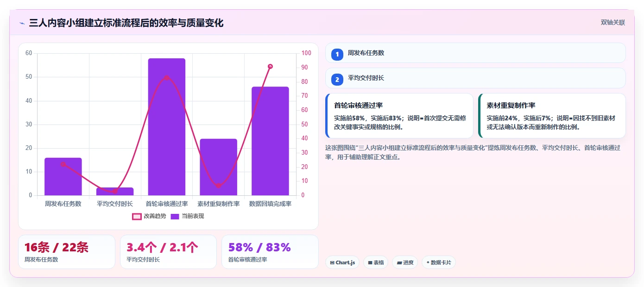This screenshot has height=287, width=644.
Task: Click the trend line point on 首轮审核通过率
Action: 167,77
